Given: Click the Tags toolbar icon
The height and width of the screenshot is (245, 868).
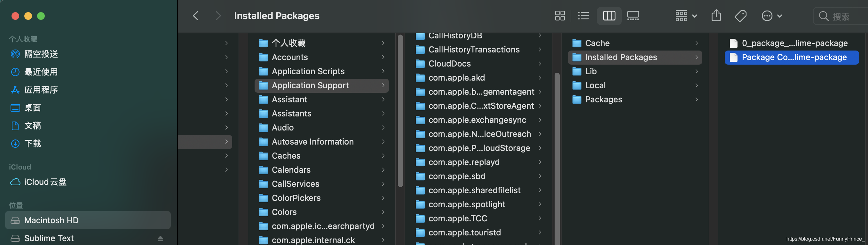Looking at the screenshot, I should click(x=740, y=16).
